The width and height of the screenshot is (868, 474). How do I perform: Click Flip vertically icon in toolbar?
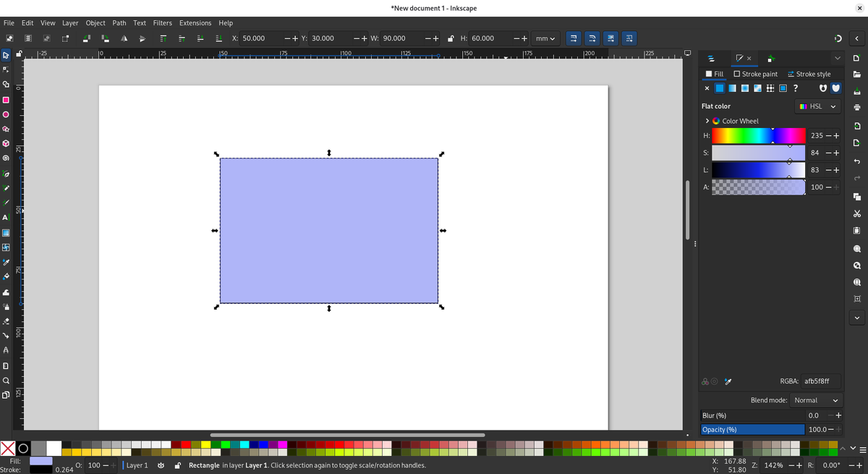[142, 38]
